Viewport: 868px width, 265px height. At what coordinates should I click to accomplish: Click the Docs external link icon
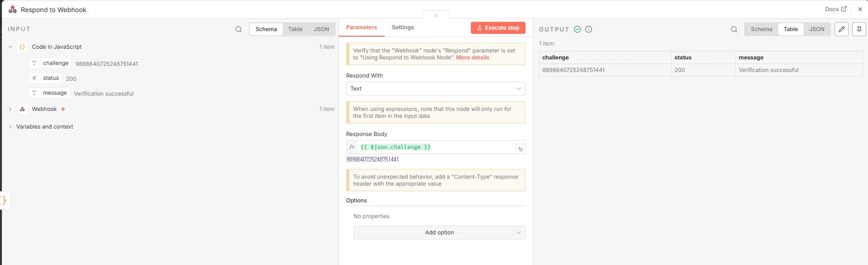pyautogui.click(x=844, y=9)
